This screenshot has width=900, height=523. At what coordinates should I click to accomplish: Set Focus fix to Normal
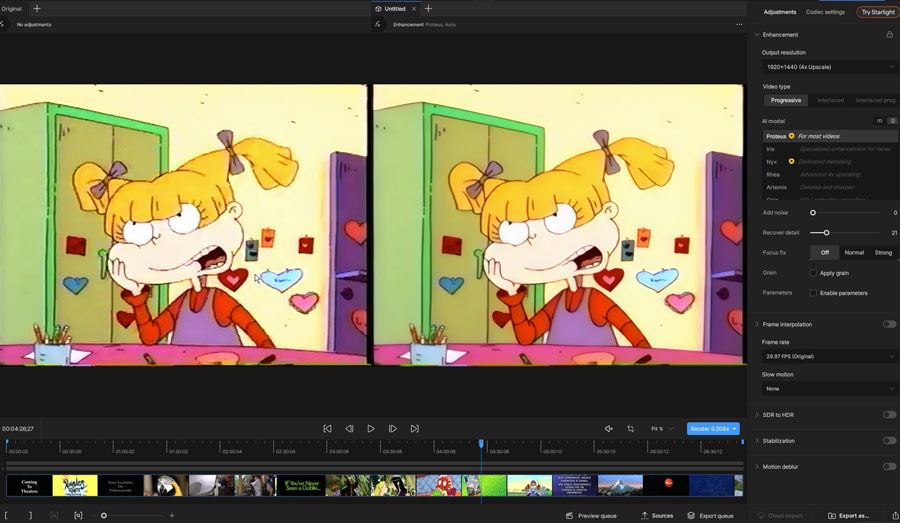point(854,253)
